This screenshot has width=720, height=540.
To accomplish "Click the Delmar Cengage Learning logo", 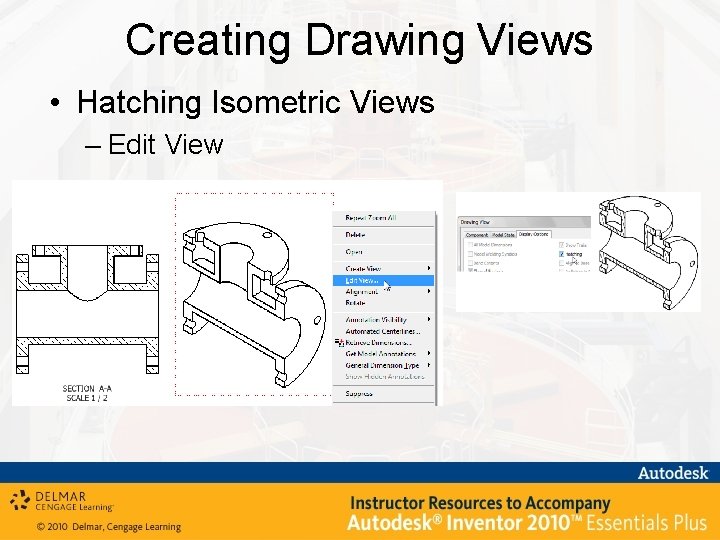I will click(x=62, y=501).
